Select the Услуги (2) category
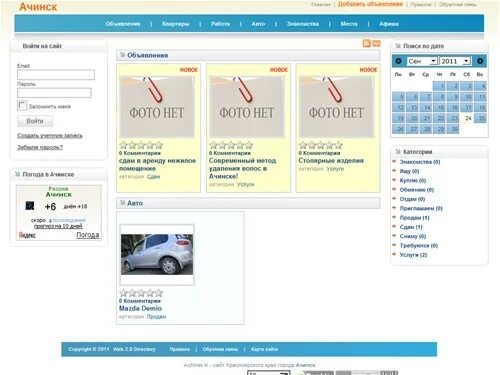The width and height of the screenshot is (500, 375). point(413,255)
